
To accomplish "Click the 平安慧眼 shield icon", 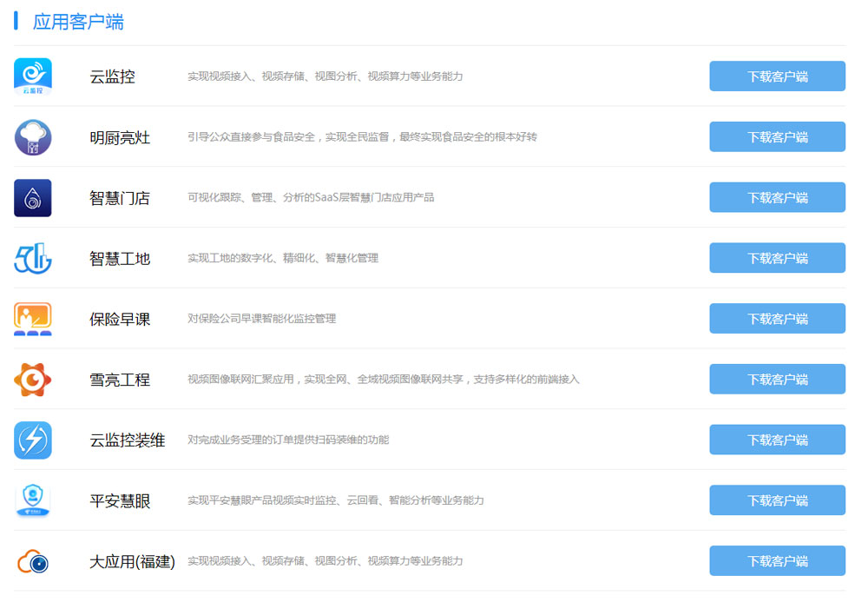I will pyautogui.click(x=33, y=501).
